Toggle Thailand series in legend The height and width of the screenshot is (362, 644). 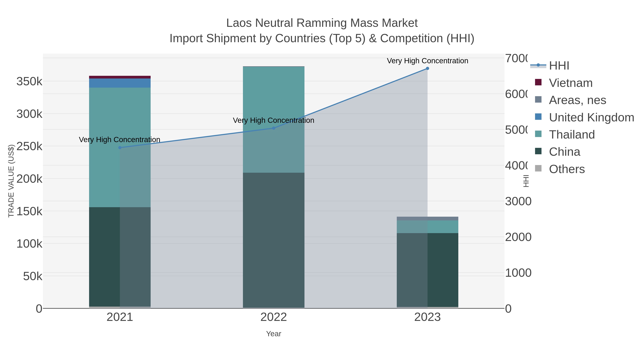[x=565, y=134]
